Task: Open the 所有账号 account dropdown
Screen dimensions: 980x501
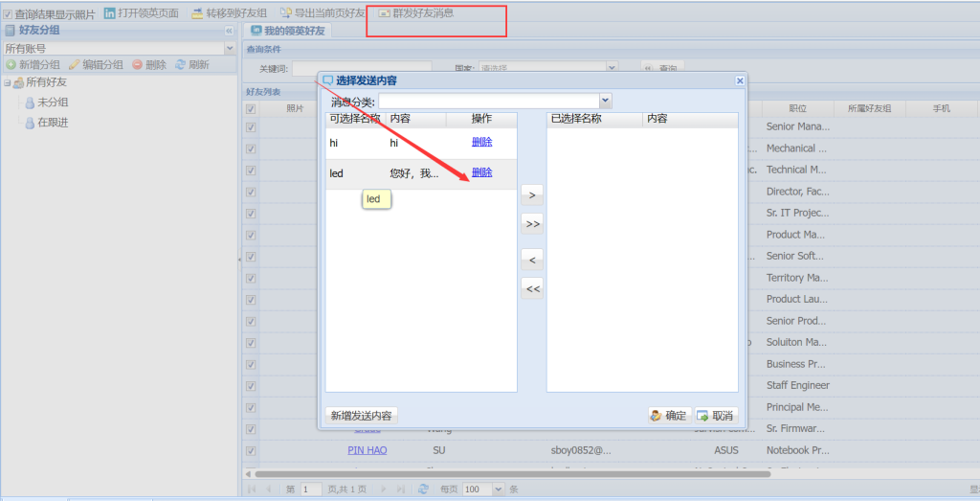Action: point(230,48)
